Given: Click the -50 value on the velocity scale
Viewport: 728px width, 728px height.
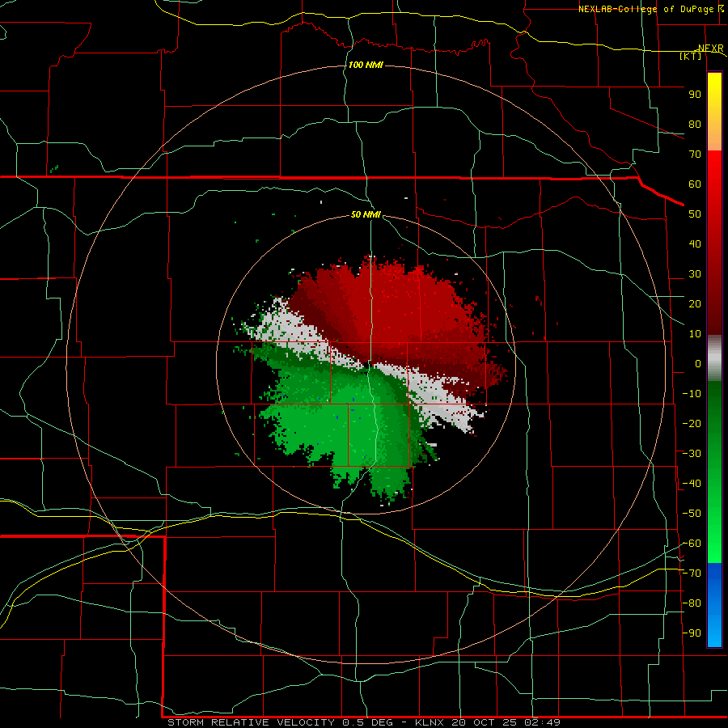Looking at the screenshot, I should pyautogui.click(x=692, y=514).
